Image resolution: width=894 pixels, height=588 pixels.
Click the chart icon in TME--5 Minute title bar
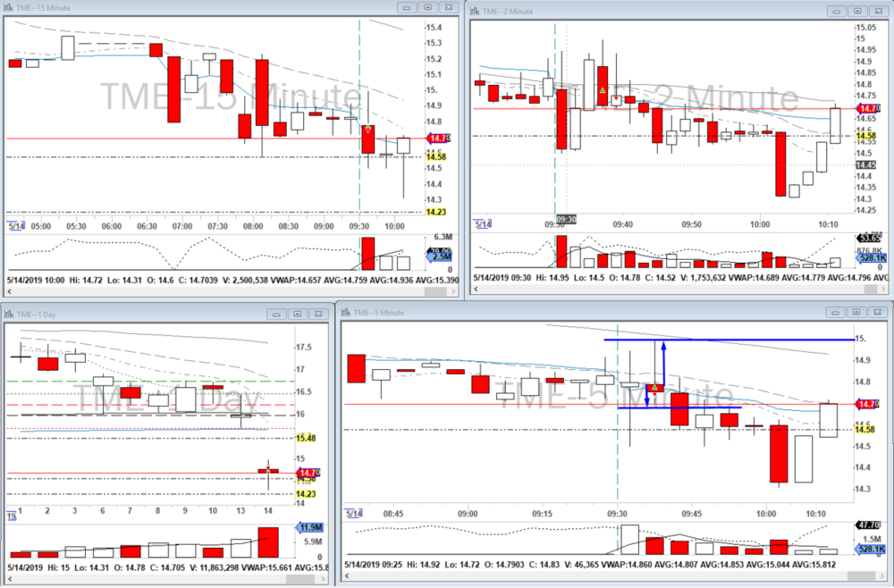coord(344,313)
